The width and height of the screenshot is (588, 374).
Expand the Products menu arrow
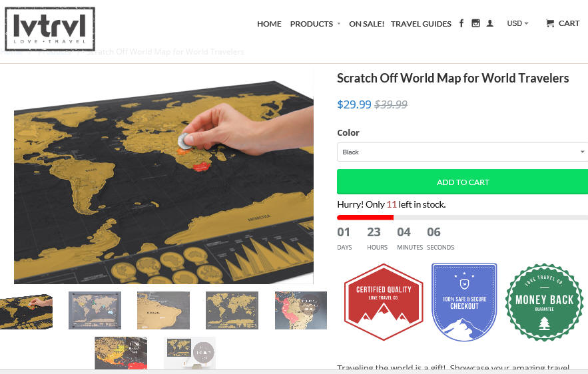pyautogui.click(x=339, y=23)
